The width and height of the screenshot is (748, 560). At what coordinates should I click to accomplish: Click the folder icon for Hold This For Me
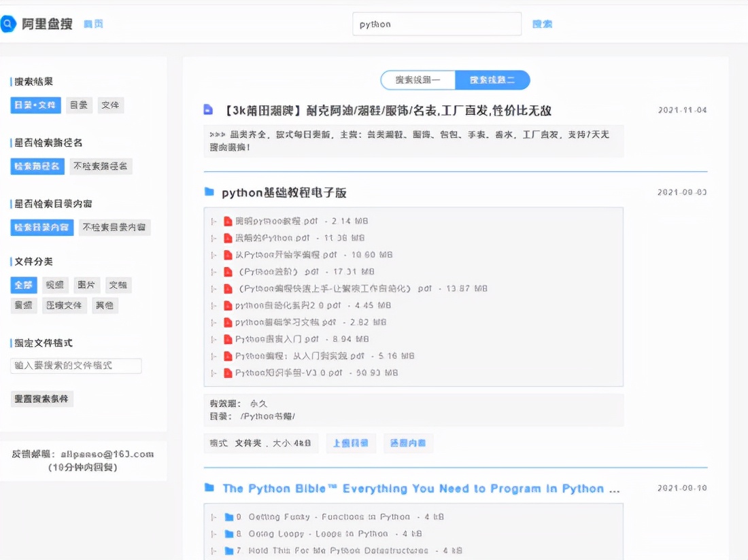point(229,551)
